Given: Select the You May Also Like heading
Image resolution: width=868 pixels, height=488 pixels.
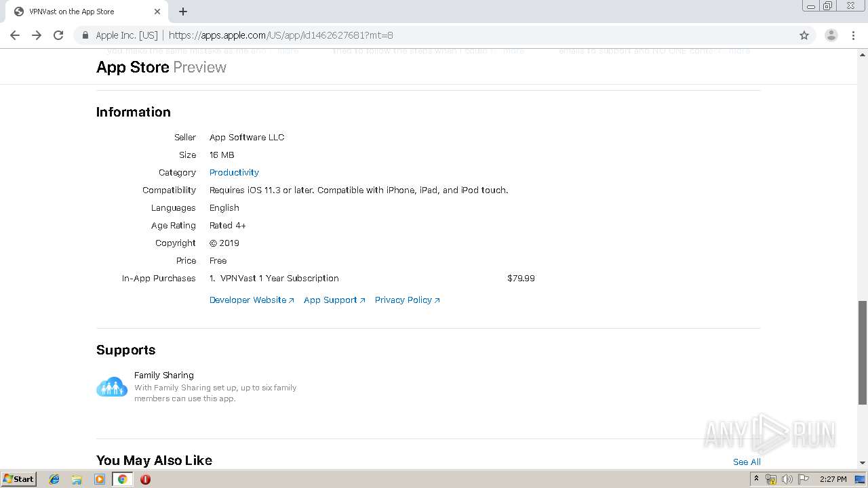Looking at the screenshot, I should click(155, 460).
